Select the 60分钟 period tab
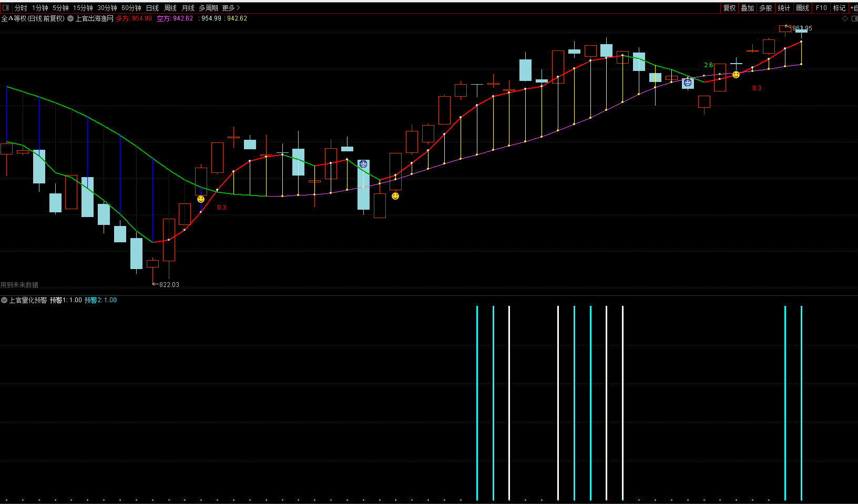Viewport: 858px width, 504px height. [x=131, y=8]
